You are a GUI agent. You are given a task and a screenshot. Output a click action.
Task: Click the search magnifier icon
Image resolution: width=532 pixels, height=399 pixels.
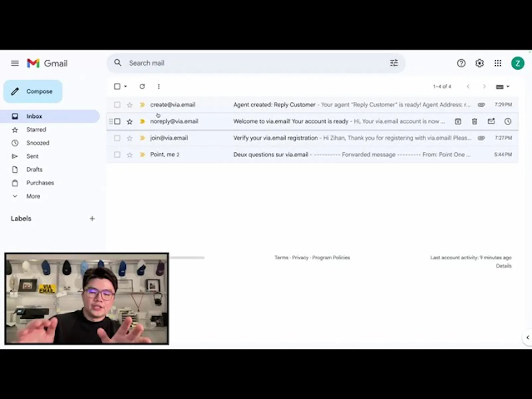(118, 63)
